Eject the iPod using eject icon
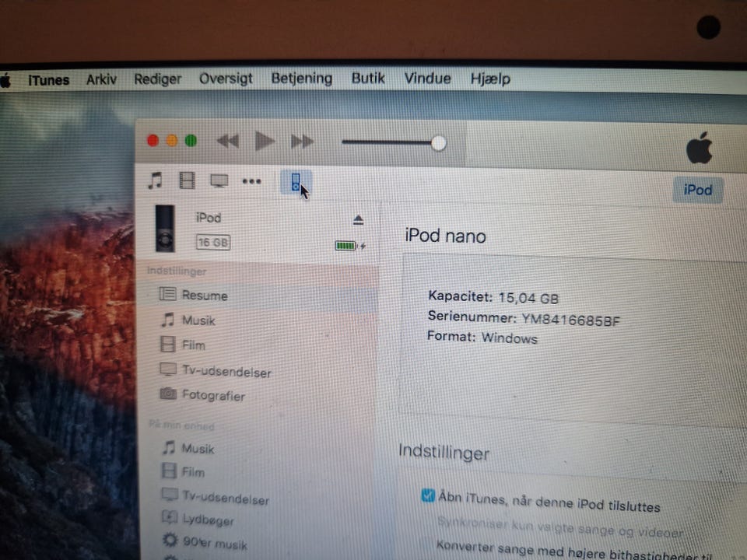 (358, 219)
